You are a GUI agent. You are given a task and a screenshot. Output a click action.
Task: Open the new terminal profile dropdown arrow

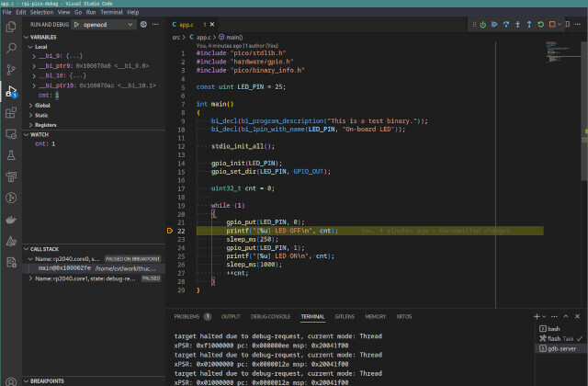pyautogui.click(x=544, y=316)
